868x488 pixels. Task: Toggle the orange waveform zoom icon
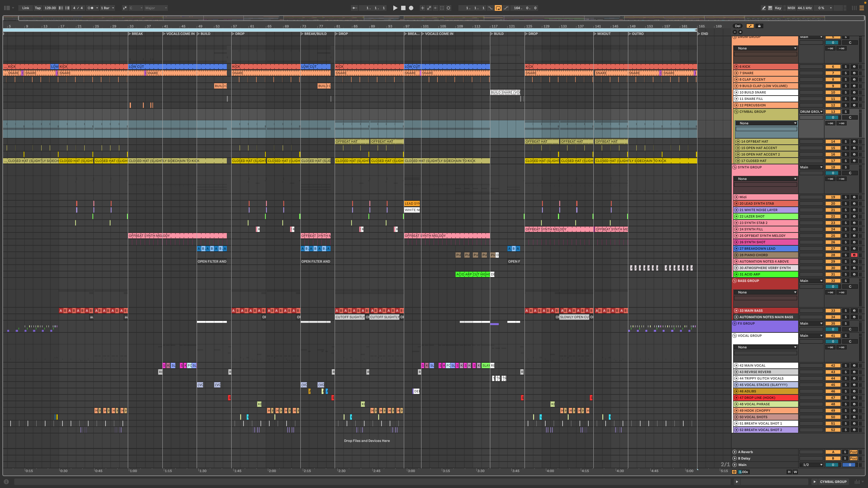[734, 472]
